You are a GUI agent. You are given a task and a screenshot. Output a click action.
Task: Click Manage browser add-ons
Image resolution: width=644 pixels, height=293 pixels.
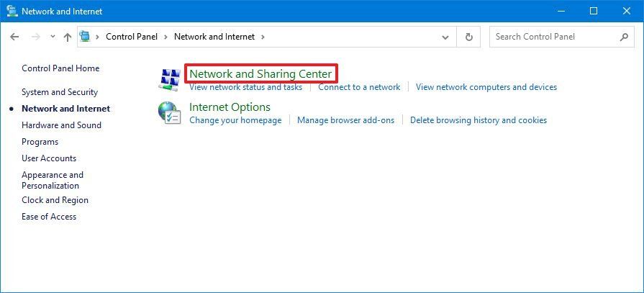(346, 120)
